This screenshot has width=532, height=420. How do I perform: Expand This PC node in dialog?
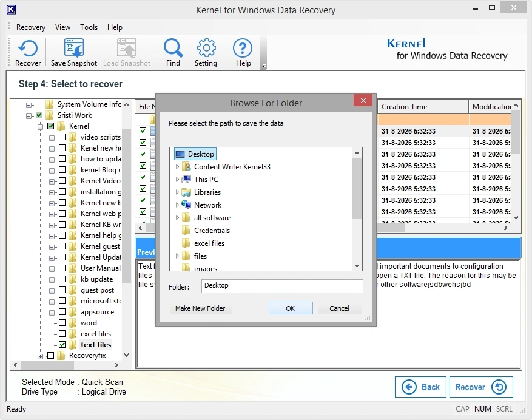tap(177, 180)
